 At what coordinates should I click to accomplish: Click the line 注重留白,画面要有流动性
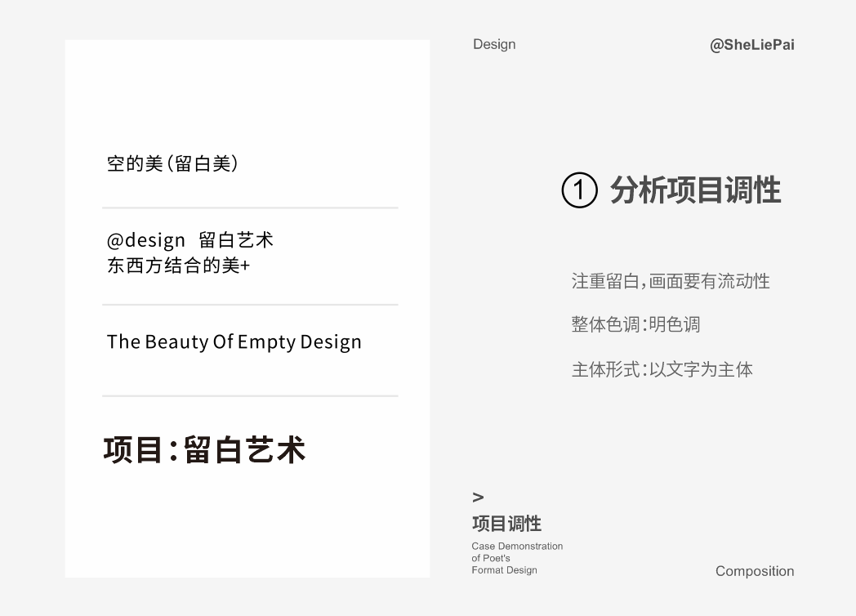tap(670, 282)
